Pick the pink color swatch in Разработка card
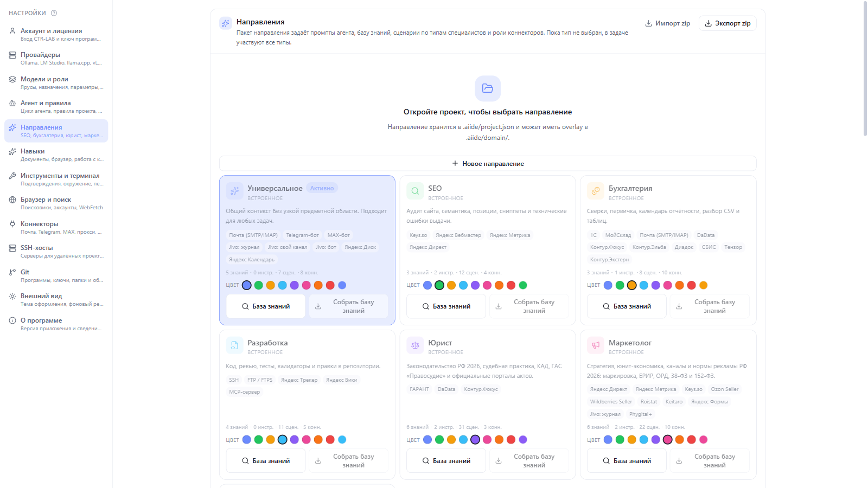The image size is (868, 488). 307,440
